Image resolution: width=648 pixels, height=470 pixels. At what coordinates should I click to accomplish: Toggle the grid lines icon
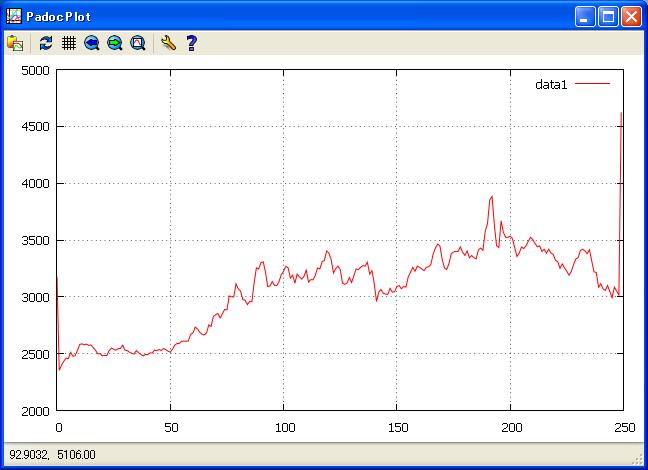click(x=69, y=43)
